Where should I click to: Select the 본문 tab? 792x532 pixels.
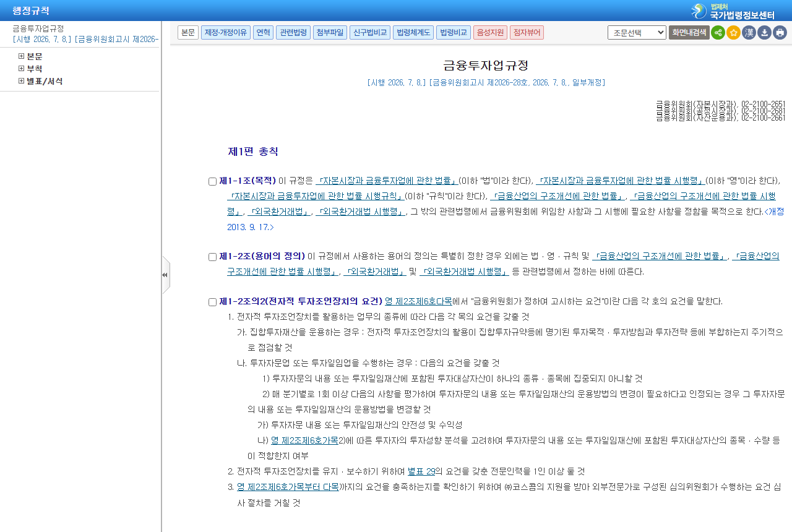(188, 33)
